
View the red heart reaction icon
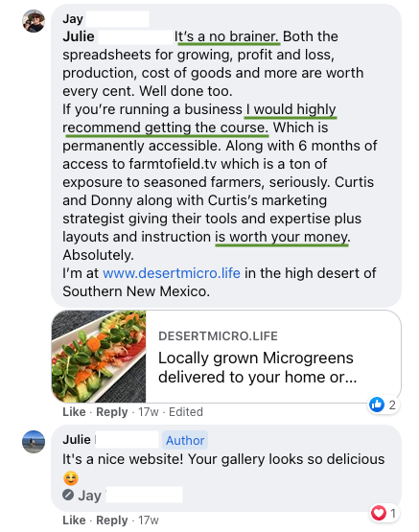pos(379,513)
